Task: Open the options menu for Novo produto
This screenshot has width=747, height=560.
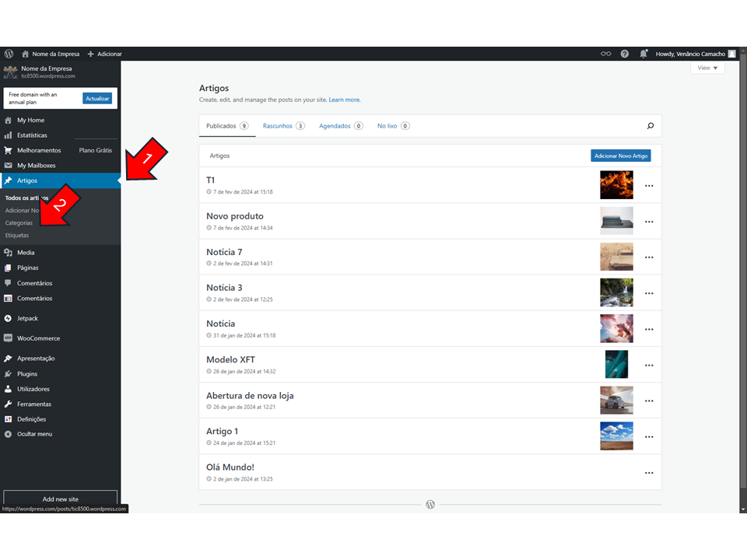Action: [x=649, y=222]
